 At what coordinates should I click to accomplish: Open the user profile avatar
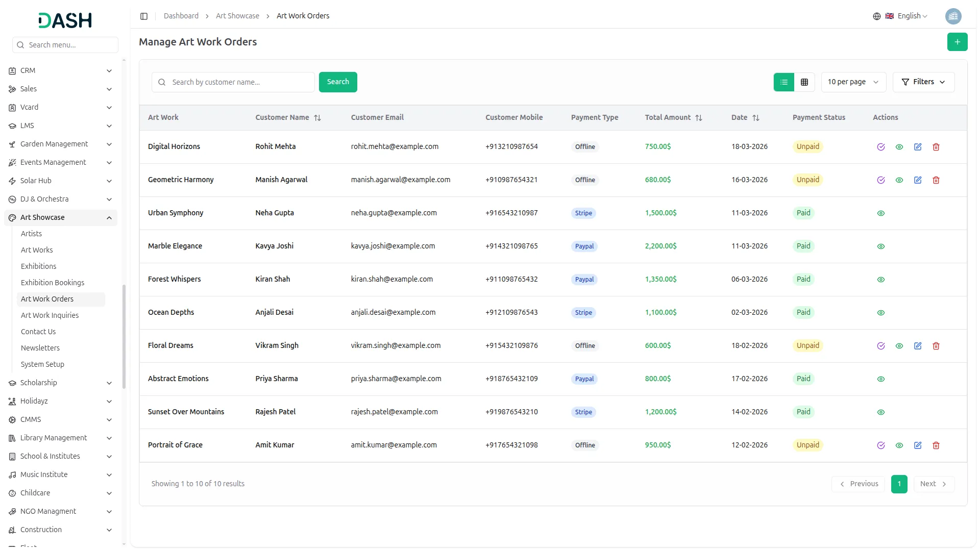(953, 16)
